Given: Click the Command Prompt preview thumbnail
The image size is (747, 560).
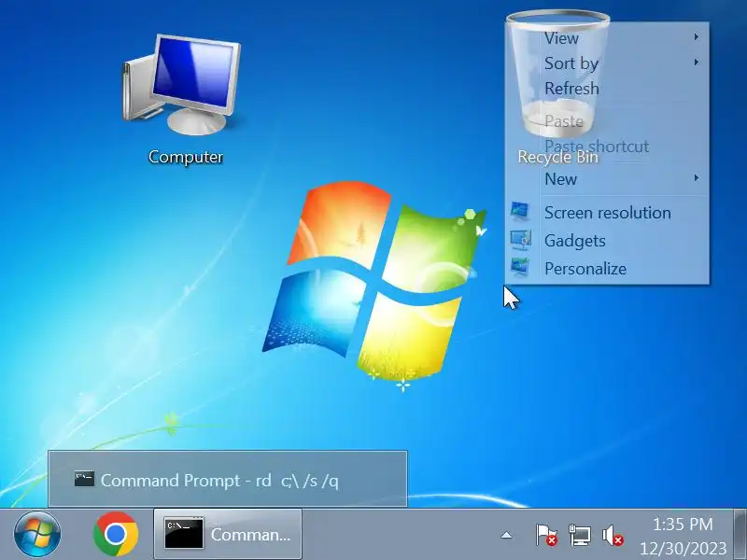Looking at the screenshot, I should pos(228,479).
